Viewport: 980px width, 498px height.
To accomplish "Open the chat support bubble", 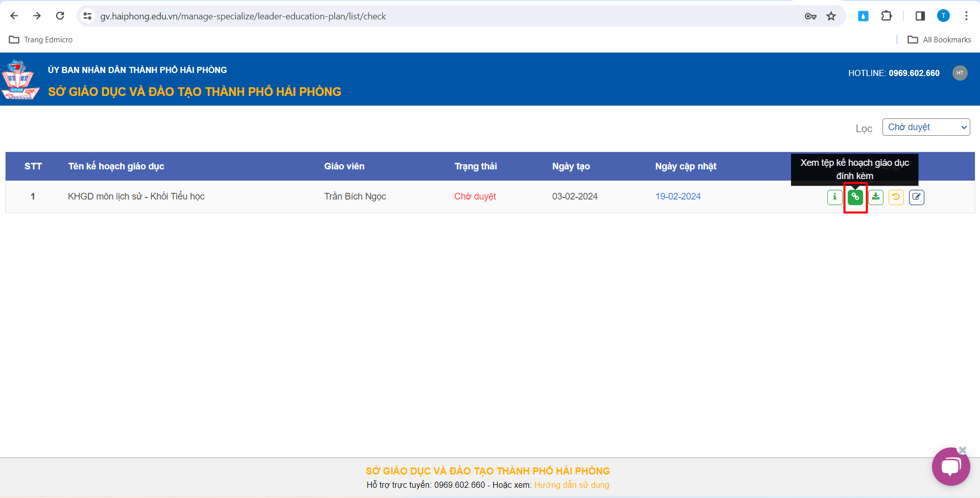I will [x=950, y=467].
